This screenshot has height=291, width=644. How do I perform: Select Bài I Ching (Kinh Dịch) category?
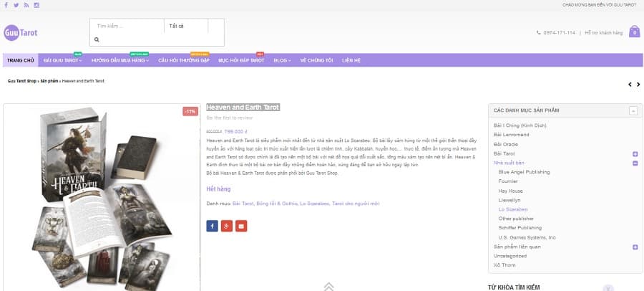pos(520,125)
